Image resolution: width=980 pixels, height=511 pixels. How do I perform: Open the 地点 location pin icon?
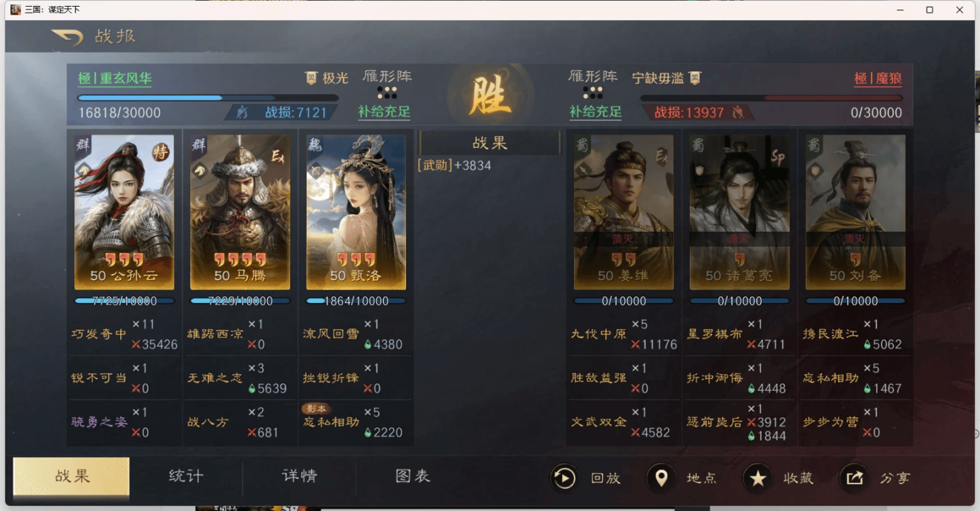coord(661,478)
